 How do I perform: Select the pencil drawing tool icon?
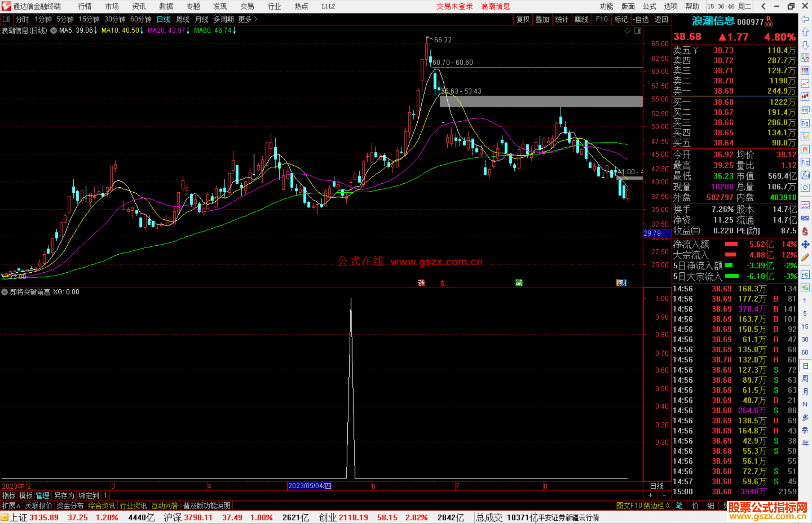(805, 257)
